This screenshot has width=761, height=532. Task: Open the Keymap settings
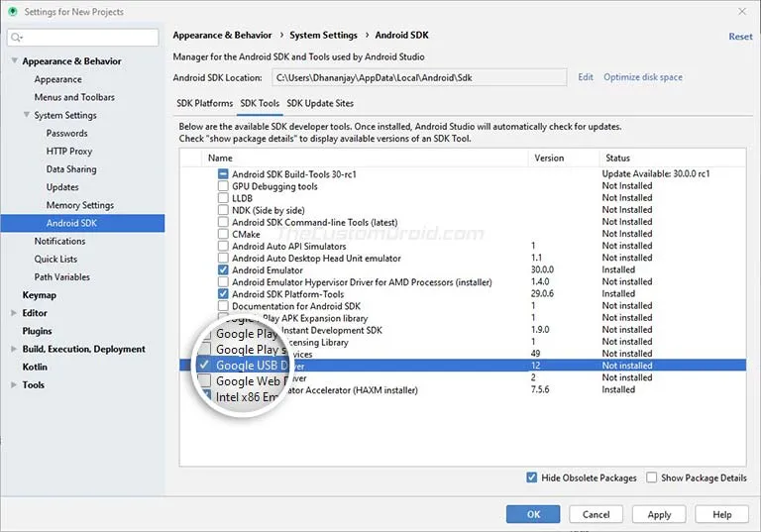pyautogui.click(x=40, y=295)
